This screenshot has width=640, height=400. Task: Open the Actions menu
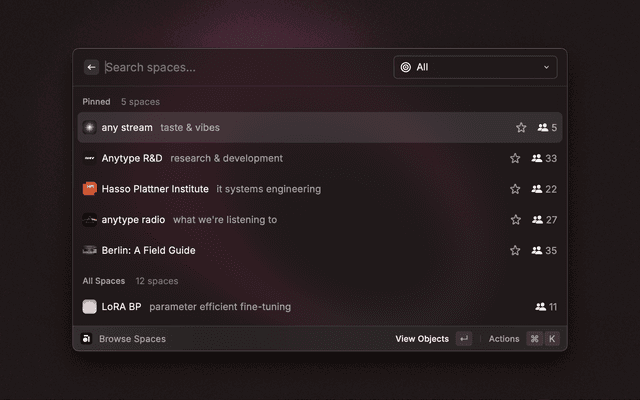tap(504, 339)
